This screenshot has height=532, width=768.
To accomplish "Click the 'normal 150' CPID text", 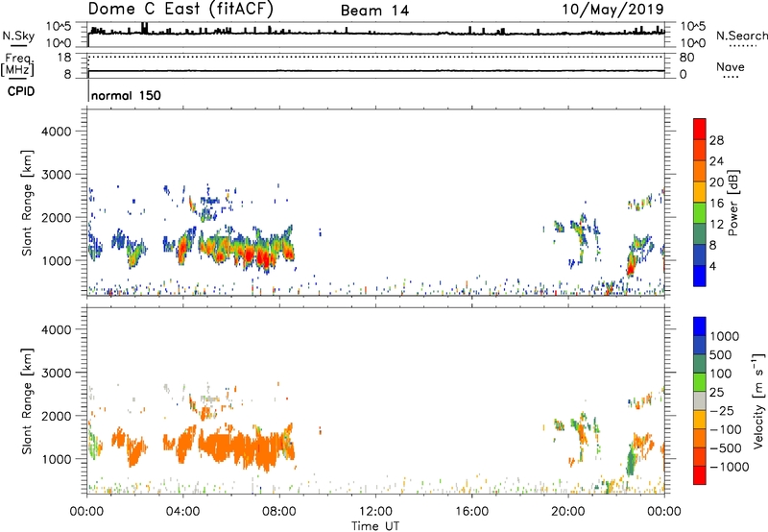I will click(x=126, y=95).
